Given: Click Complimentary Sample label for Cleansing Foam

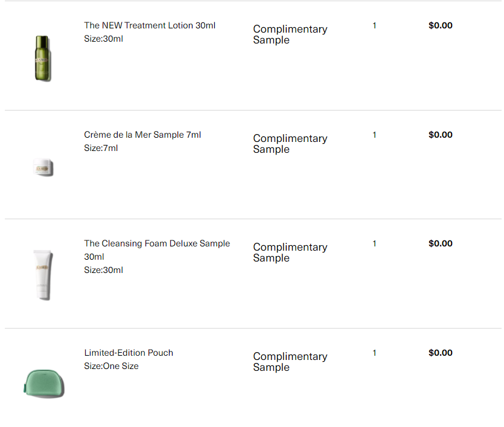Looking at the screenshot, I should [290, 252].
